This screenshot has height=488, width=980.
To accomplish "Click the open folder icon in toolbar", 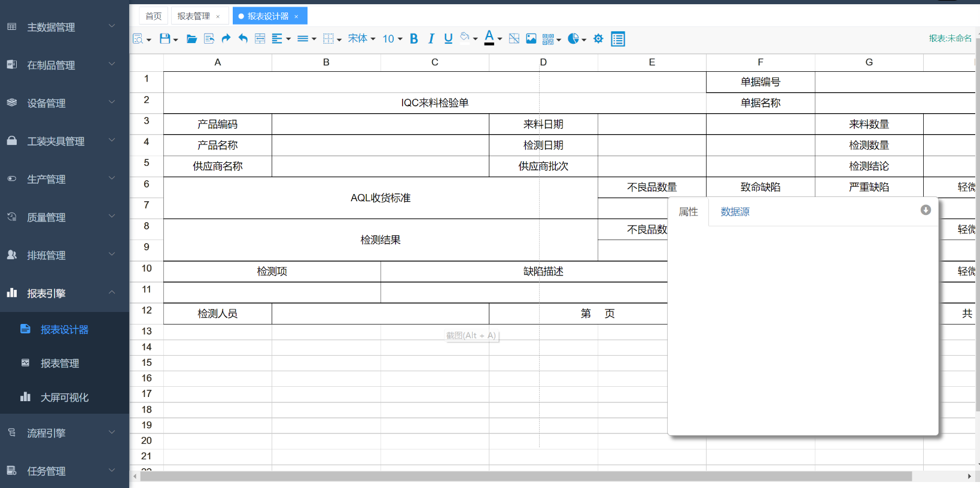I will pyautogui.click(x=191, y=39).
